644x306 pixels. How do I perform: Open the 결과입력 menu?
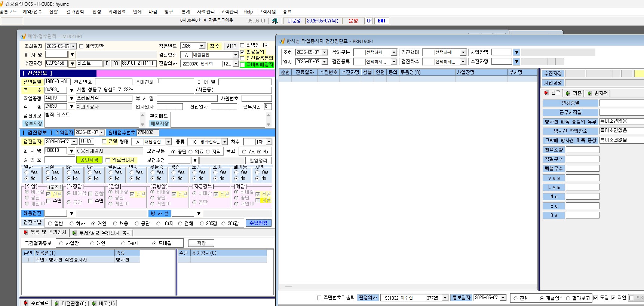click(x=75, y=12)
